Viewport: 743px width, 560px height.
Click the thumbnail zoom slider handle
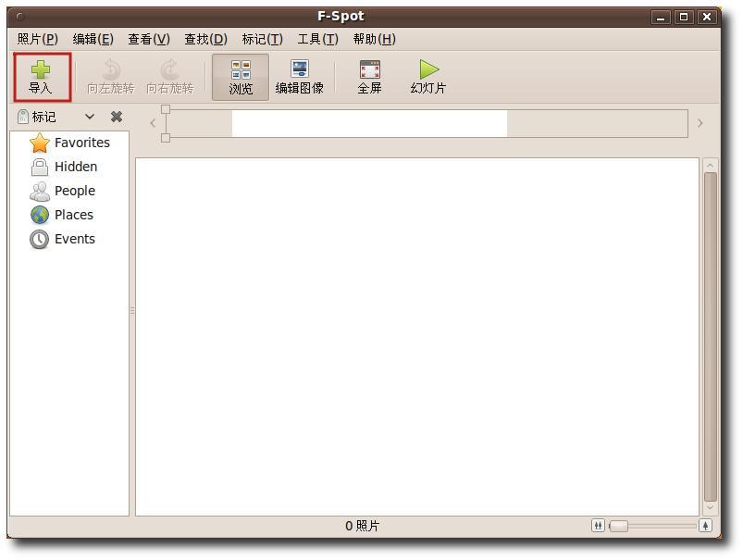coord(619,526)
